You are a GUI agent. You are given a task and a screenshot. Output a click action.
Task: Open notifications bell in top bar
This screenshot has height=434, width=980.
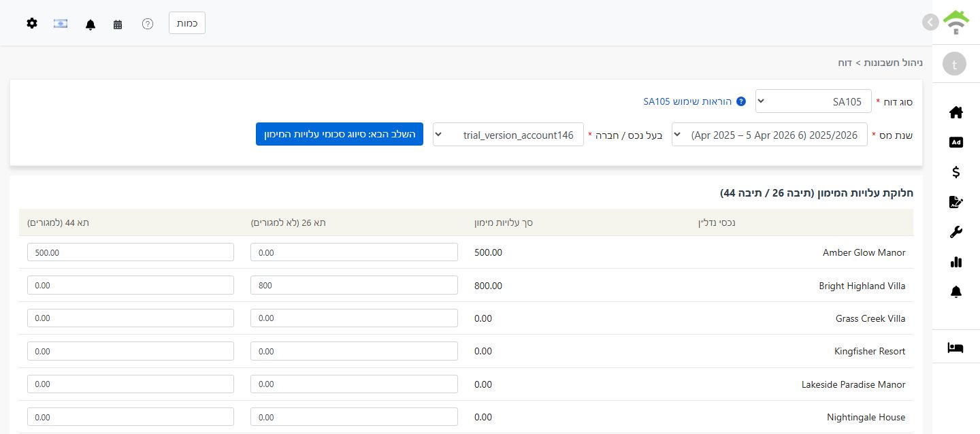click(x=91, y=24)
